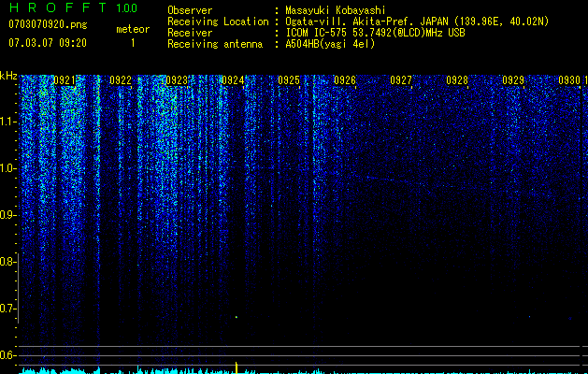The height and width of the screenshot is (374, 588).
Task: Click the 0924 time marker
Action: (233, 80)
